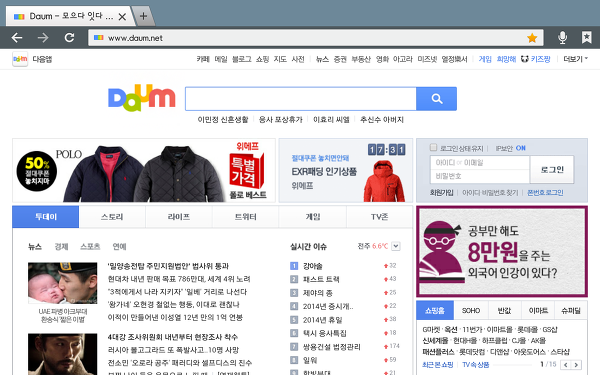The height and width of the screenshot is (375, 600).
Task: Switch to the 스토리 tab
Action: coord(112,217)
